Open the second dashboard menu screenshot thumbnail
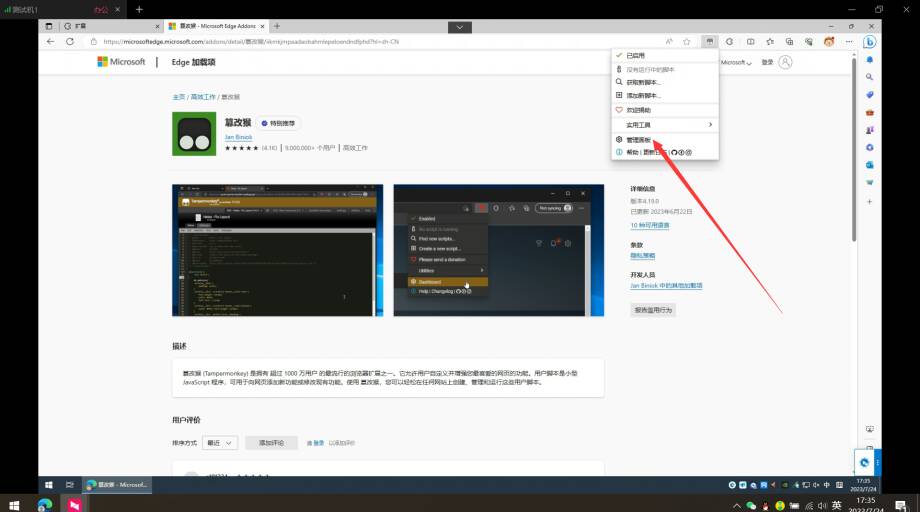920x512 pixels. click(x=499, y=250)
